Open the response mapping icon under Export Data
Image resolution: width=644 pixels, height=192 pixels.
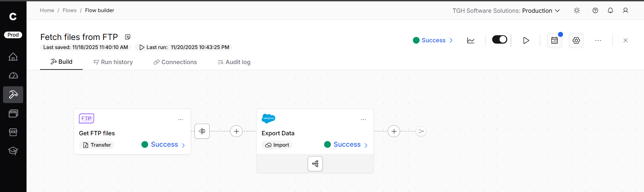[315, 164]
